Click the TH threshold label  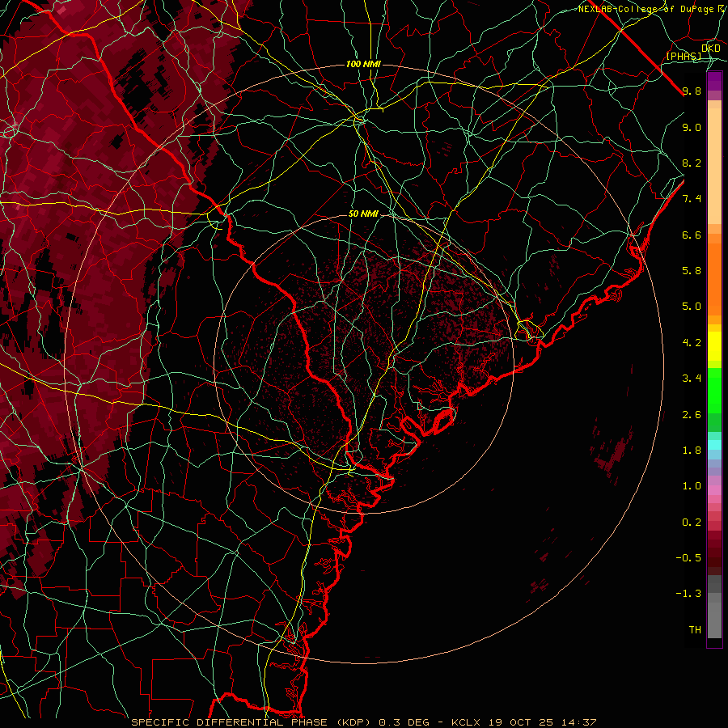coord(695,629)
